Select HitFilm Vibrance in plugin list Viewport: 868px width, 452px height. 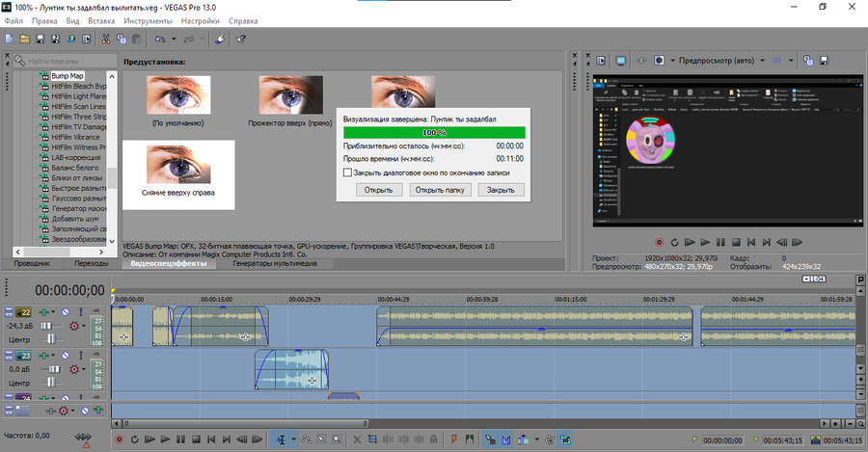[75, 137]
